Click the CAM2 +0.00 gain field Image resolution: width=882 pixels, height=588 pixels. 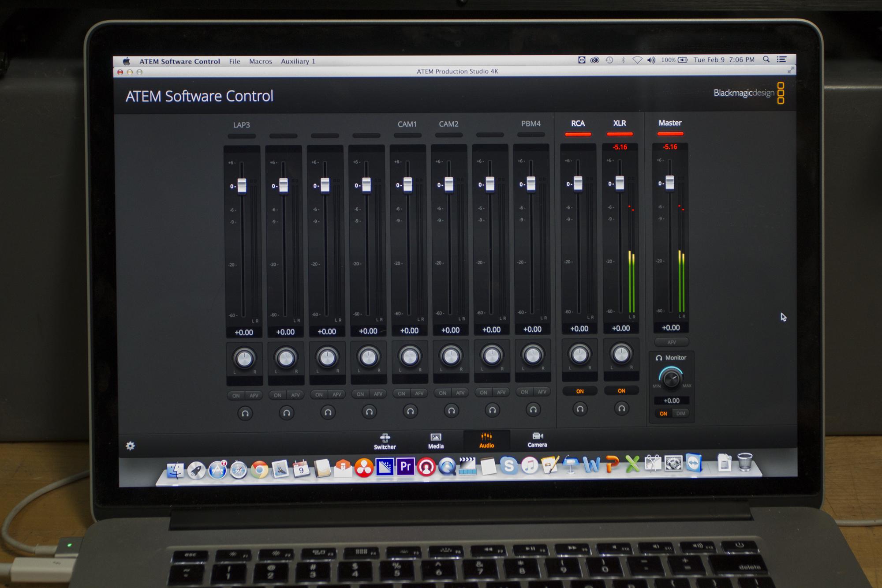point(450,330)
